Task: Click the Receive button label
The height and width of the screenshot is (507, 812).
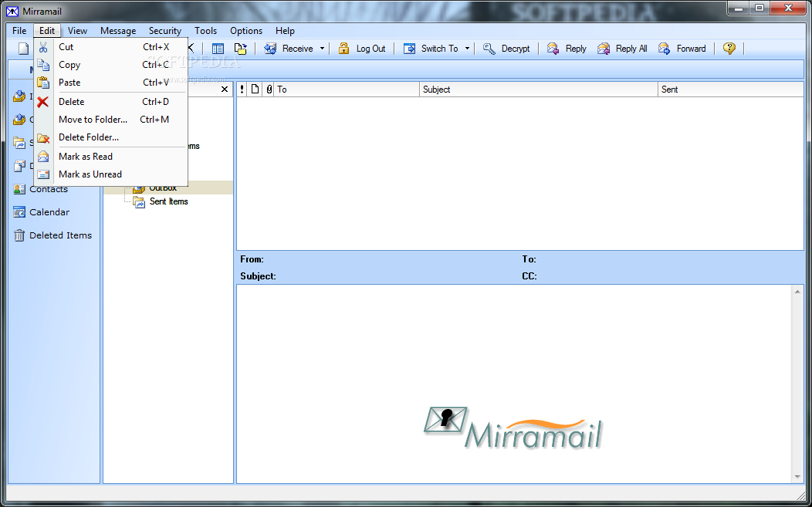Action: 297,49
